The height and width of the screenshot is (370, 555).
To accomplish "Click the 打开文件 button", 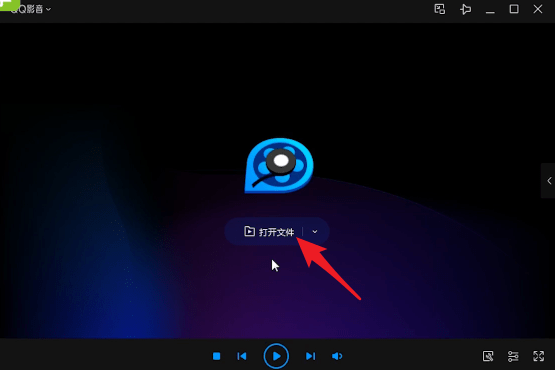I will tap(269, 232).
